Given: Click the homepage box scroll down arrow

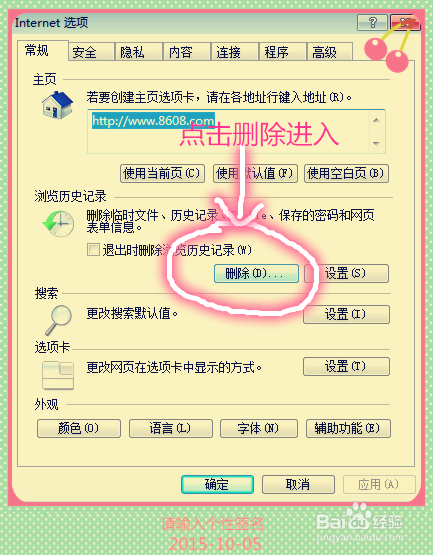Looking at the screenshot, I should [376, 143].
